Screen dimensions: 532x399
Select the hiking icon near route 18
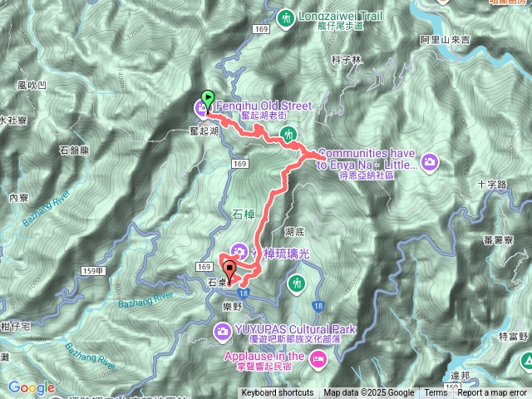coord(297,284)
